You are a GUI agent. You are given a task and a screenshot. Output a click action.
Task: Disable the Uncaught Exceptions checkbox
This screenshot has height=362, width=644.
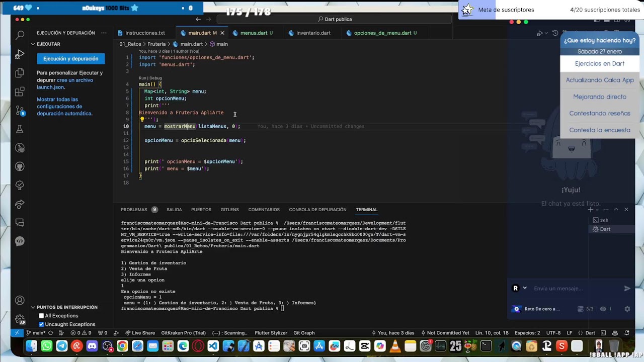point(42,324)
